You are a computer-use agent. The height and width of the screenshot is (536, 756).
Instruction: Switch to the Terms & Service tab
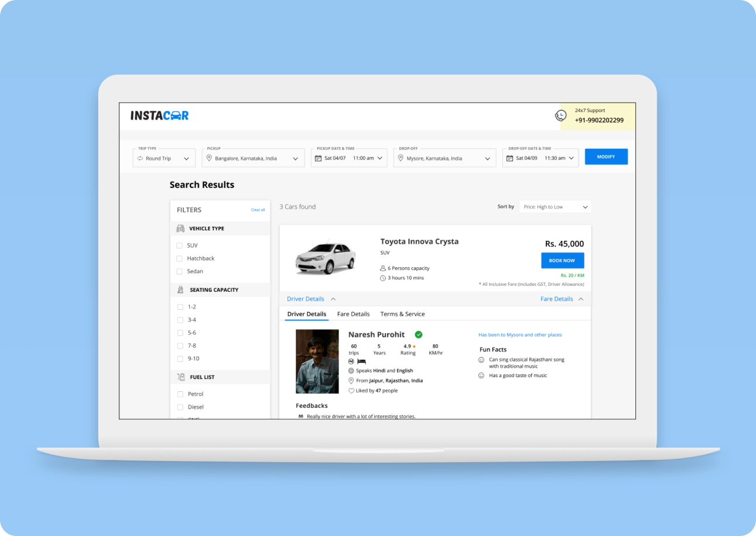point(402,314)
